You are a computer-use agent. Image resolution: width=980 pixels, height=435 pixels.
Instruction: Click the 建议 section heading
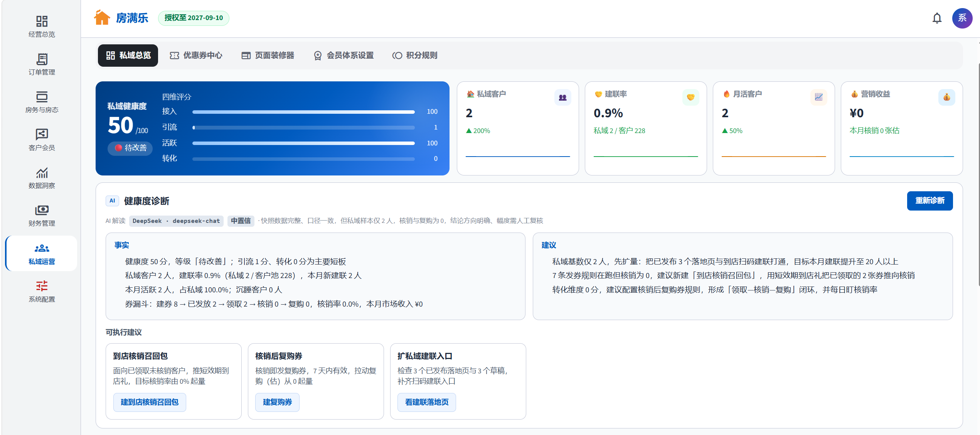pos(549,245)
